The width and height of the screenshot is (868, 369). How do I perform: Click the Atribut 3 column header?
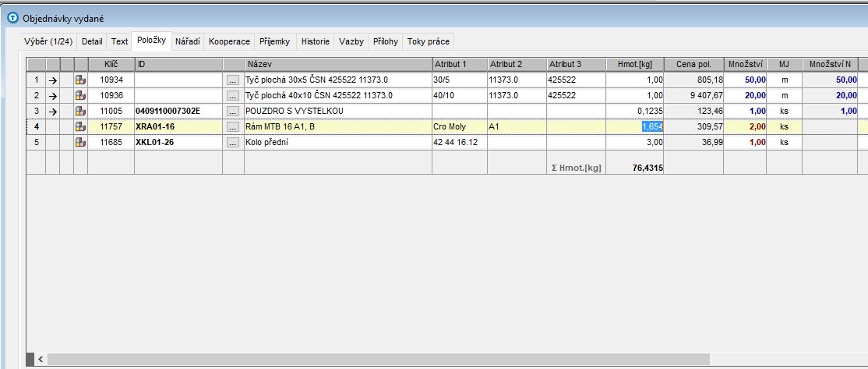coord(577,64)
